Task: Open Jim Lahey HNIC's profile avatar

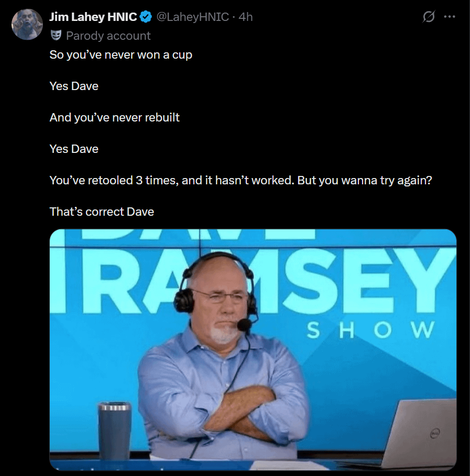Action: (x=27, y=24)
